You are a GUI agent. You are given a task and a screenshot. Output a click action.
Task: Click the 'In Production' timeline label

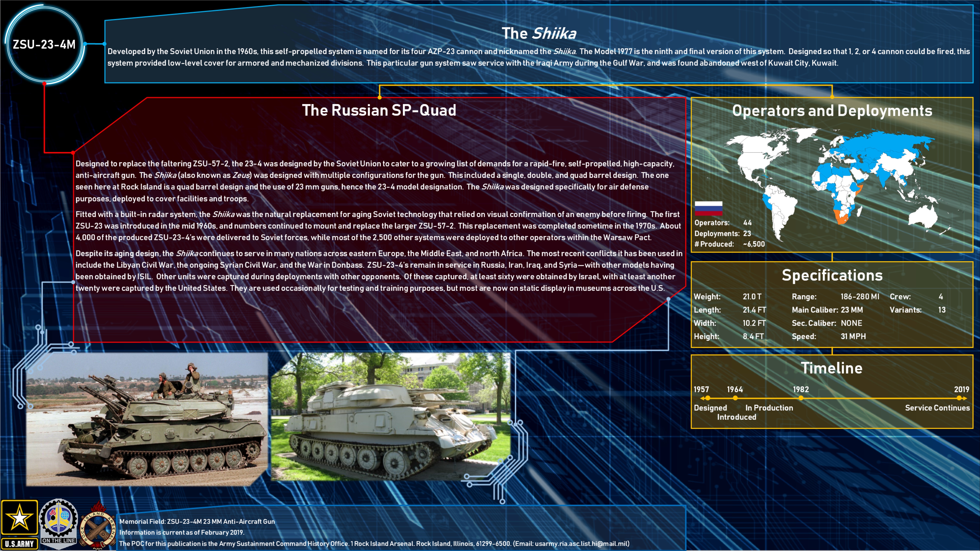(x=769, y=408)
